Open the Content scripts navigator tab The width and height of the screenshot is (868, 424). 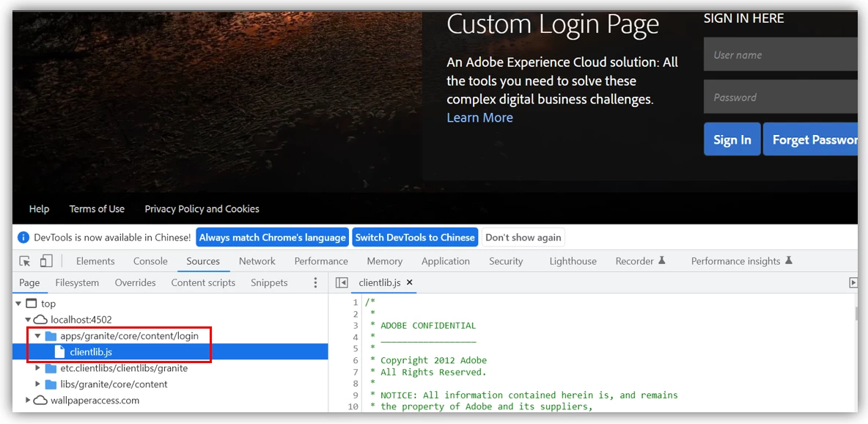click(x=203, y=282)
